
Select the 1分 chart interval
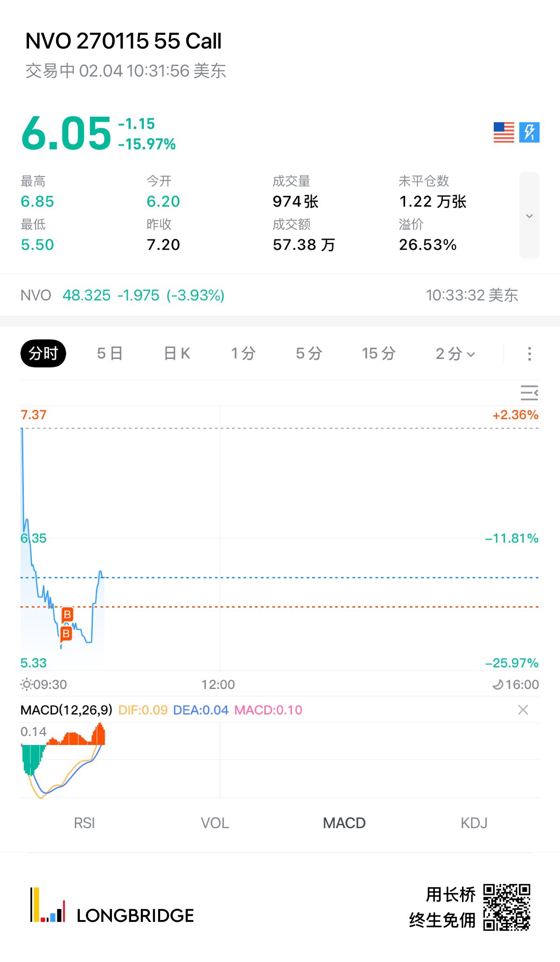[243, 354]
